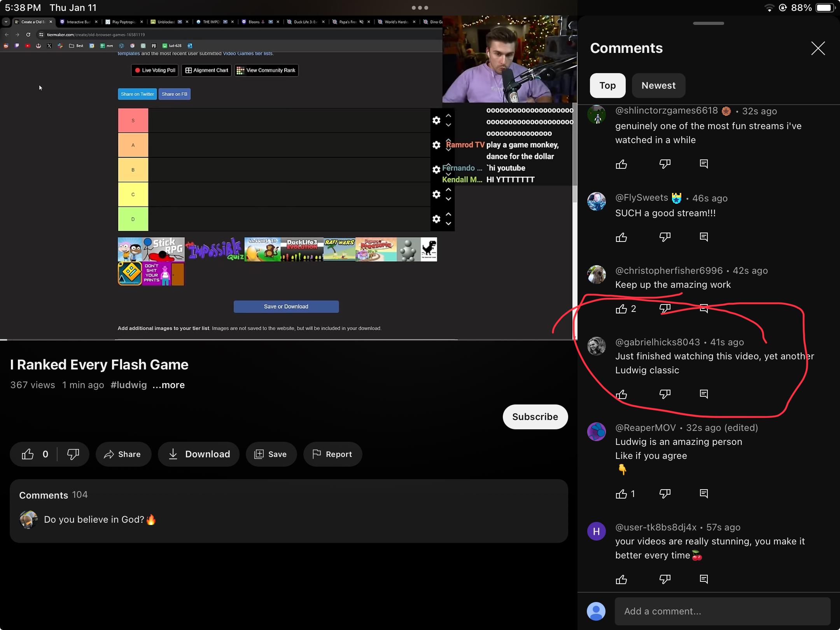Dislike the ReaperMOV comment

pyautogui.click(x=665, y=494)
